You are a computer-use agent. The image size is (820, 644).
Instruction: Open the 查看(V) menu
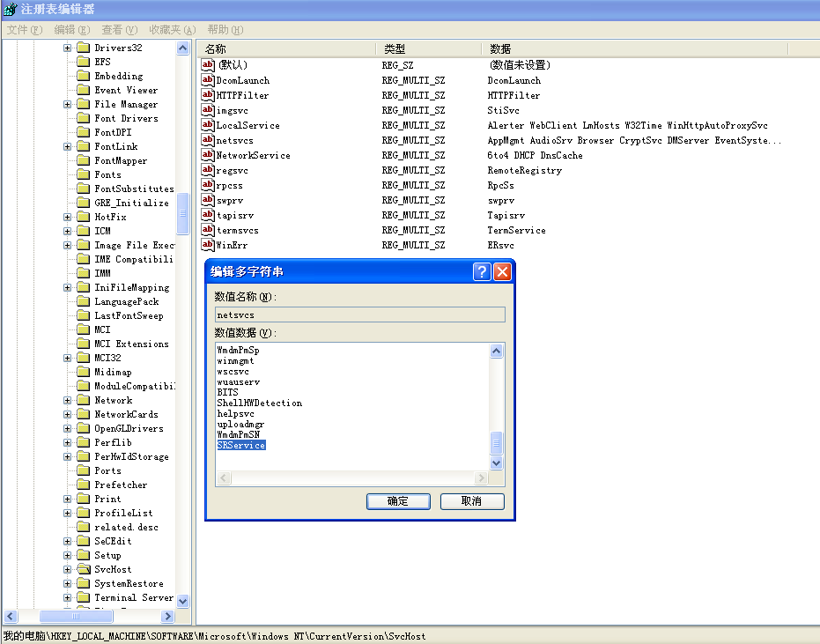pos(119,30)
